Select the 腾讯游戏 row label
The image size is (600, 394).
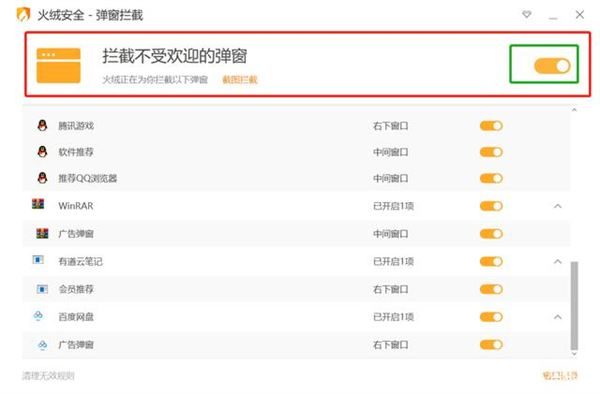click(76, 126)
